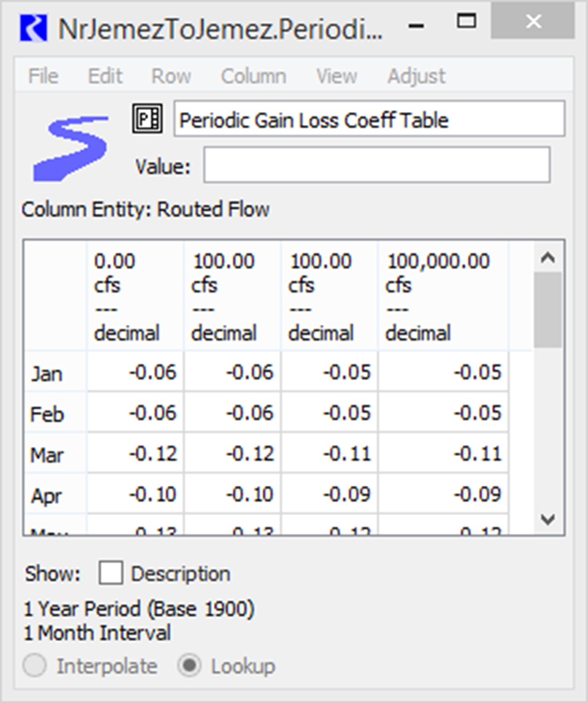Open the Column menu

tap(253, 76)
